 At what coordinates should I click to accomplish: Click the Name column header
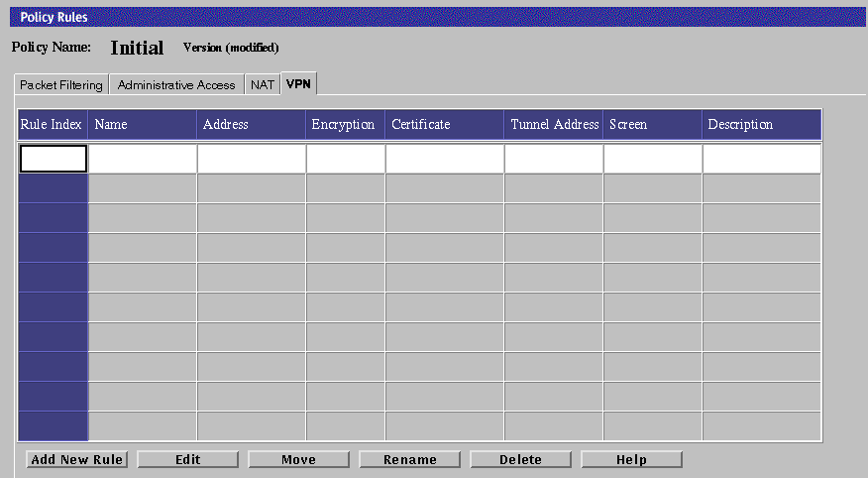(143, 125)
